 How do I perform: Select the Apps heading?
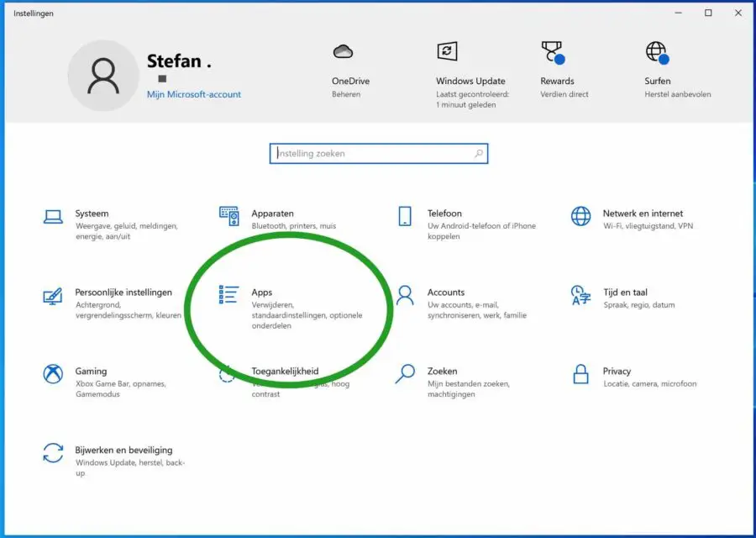(x=262, y=293)
